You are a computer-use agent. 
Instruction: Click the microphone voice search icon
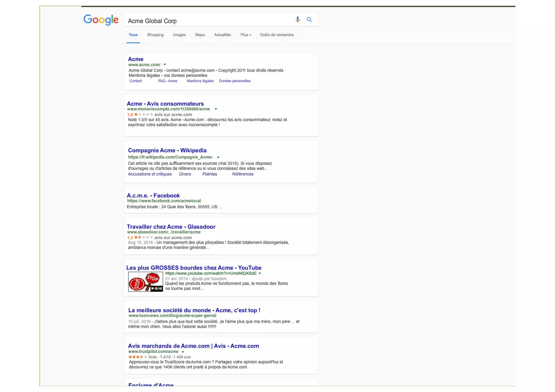point(298,19)
